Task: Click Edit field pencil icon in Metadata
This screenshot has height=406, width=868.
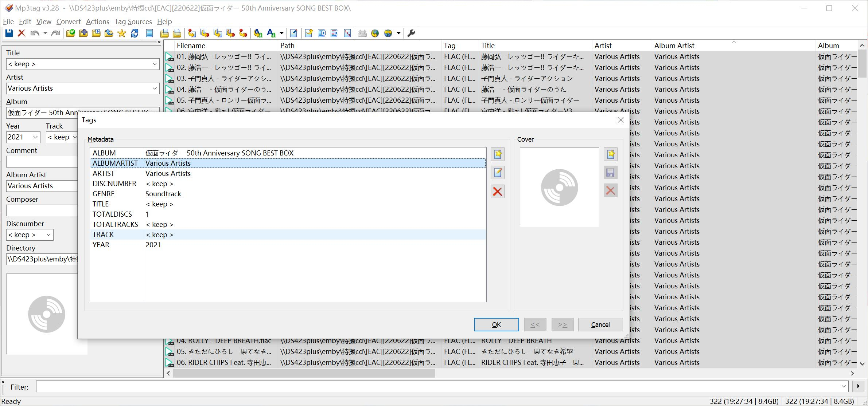Action: (x=498, y=173)
